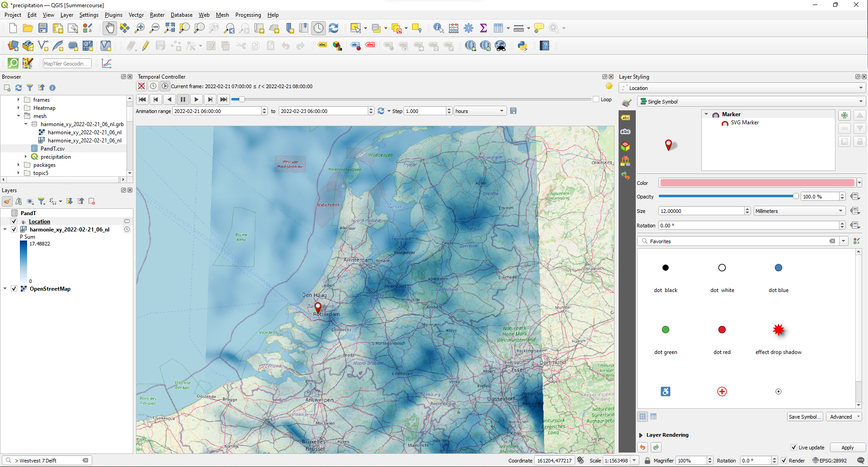Expand the Heatmap folder in Browser
Image resolution: width=868 pixels, height=467 pixels.
[18, 108]
